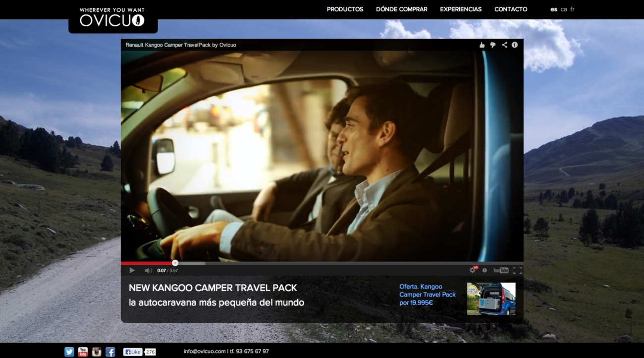Open the video on YouTube via player logo
Image resolution: width=644 pixels, height=358 pixels.
pos(501,270)
